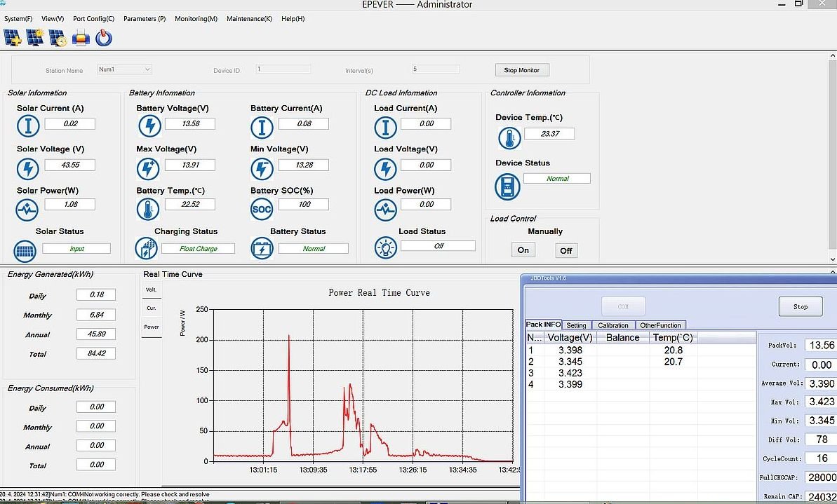Click the Device Temp thermometer icon
The height and width of the screenshot is (504, 837).
coord(509,138)
